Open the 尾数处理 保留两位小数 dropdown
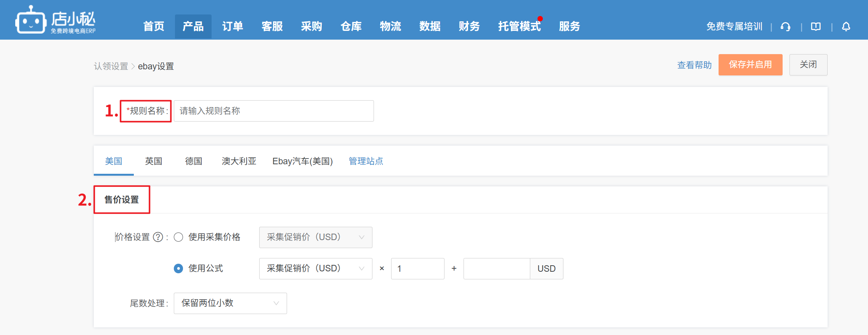 tap(230, 303)
